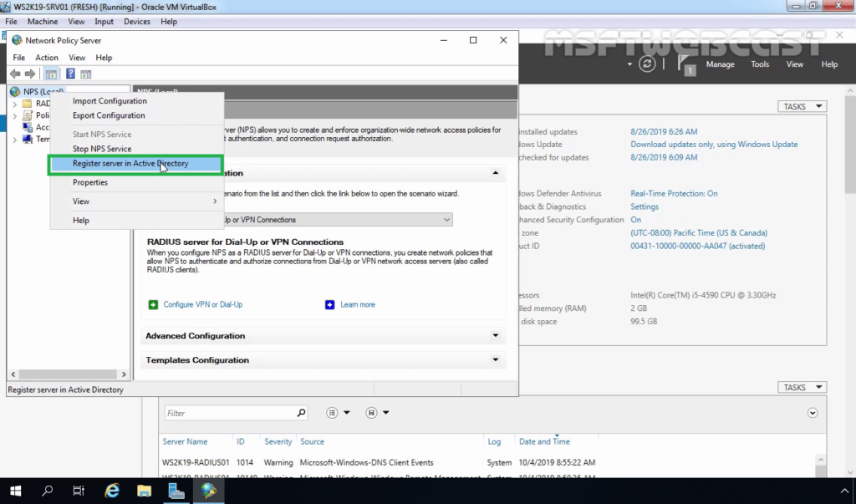This screenshot has width=856, height=504.
Task: Open Task View on the taskbar
Action: click(79, 491)
